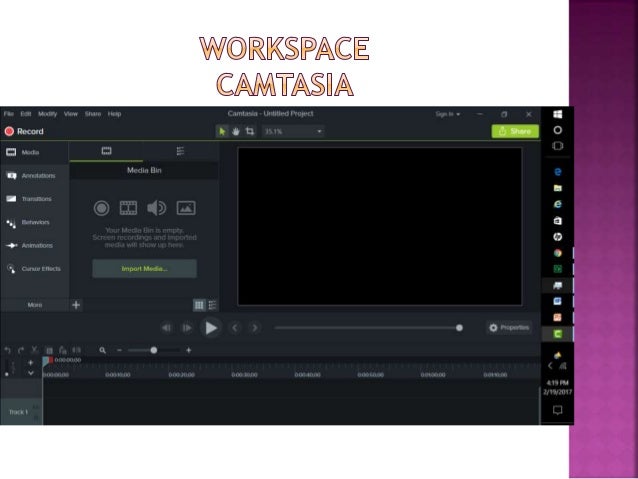The width and height of the screenshot is (638, 479).
Task: Add a new track with plus icon
Action: (x=31, y=363)
